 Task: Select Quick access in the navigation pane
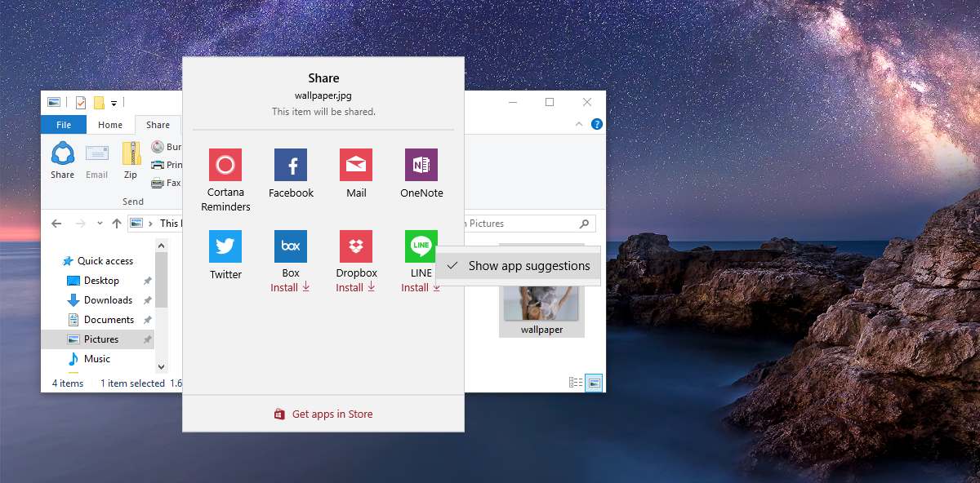pyautogui.click(x=98, y=261)
